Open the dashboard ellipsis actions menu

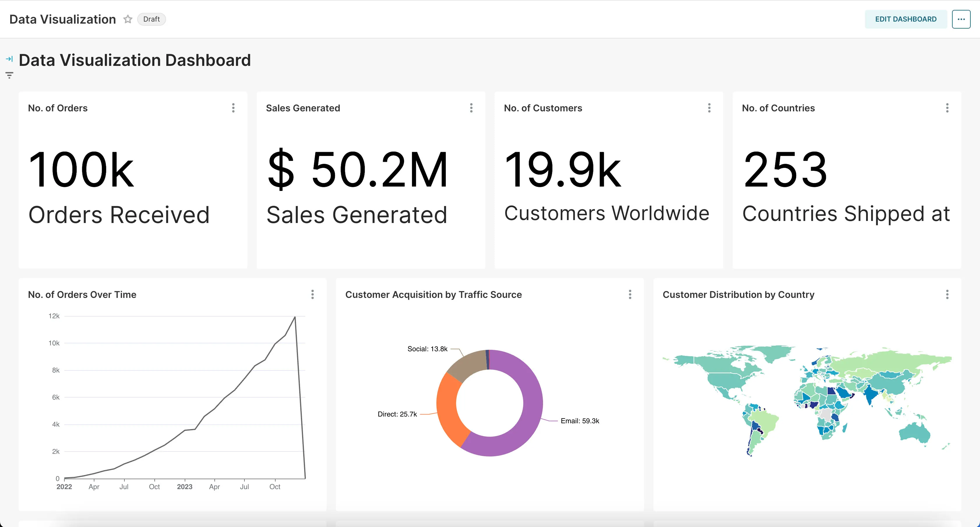pyautogui.click(x=961, y=19)
